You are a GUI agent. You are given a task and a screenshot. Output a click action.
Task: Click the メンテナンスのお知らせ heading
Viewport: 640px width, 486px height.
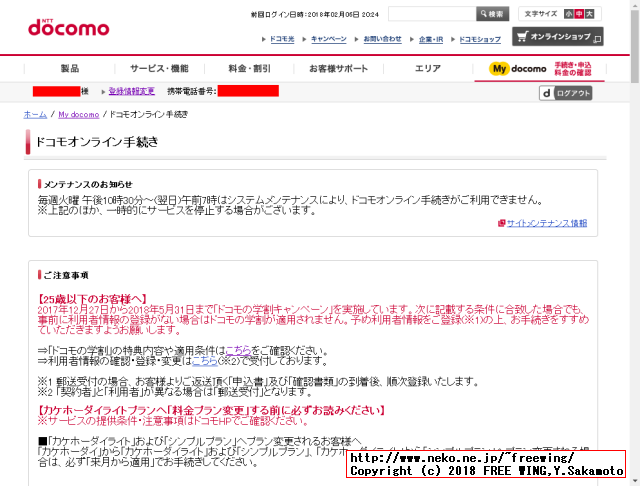(88, 184)
